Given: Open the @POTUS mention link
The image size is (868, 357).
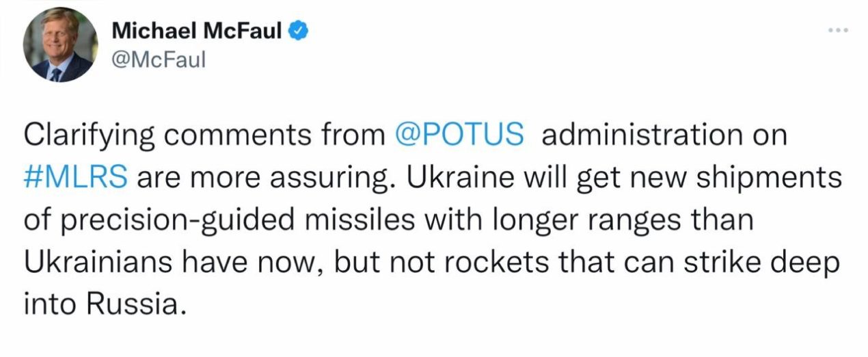Looking at the screenshot, I should 460,135.
